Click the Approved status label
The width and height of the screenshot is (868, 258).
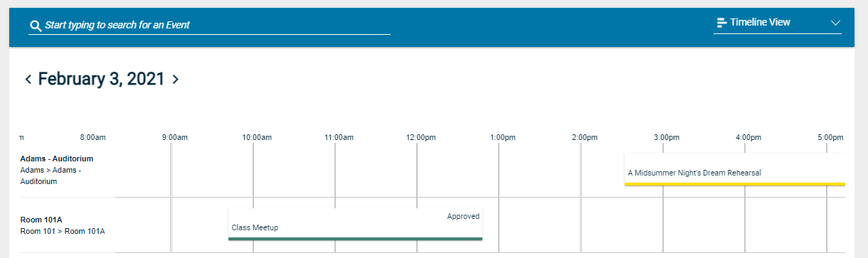pyautogui.click(x=463, y=216)
